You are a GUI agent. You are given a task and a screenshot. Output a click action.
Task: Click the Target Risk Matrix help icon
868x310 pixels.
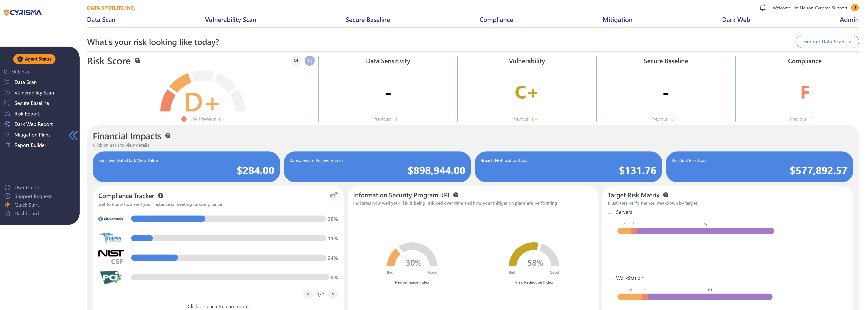pos(665,195)
